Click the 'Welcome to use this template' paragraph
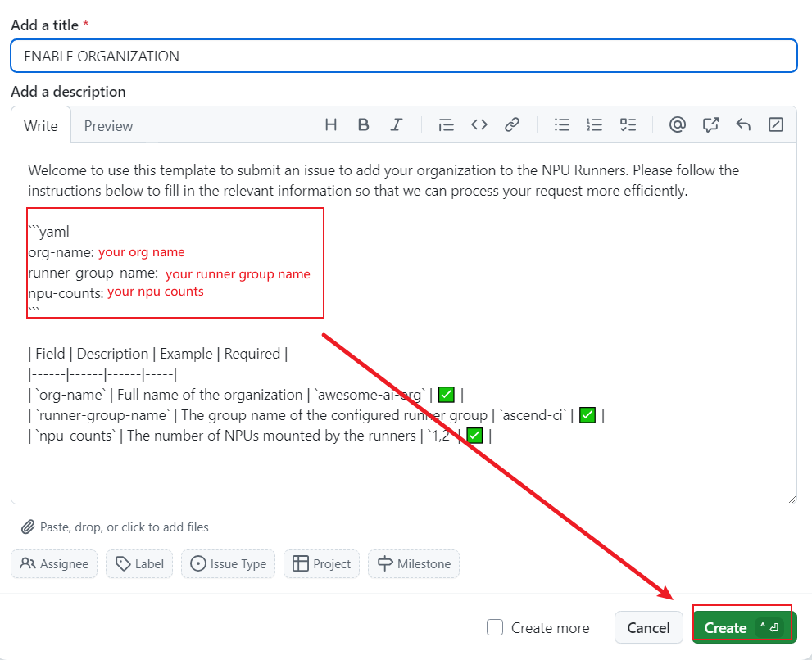 pyautogui.click(x=383, y=181)
